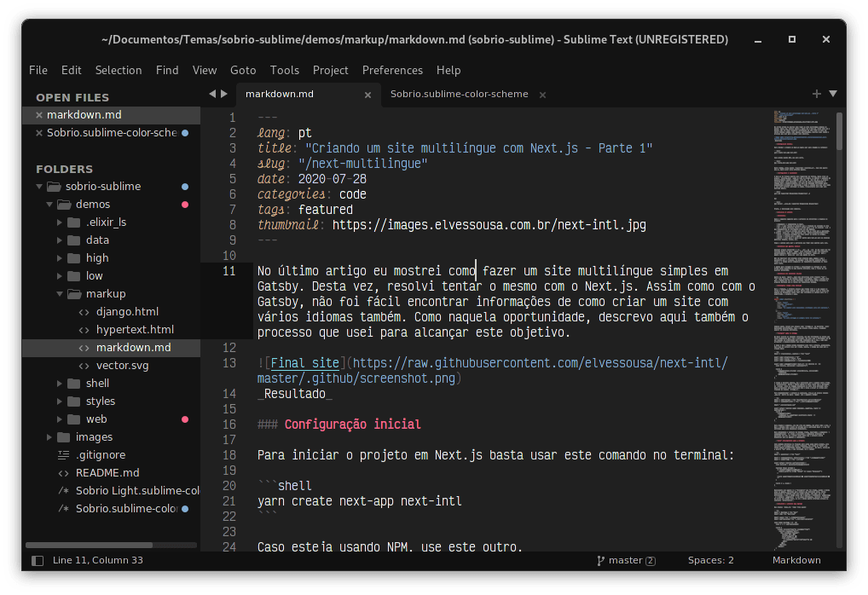Click the styles folder icon
Viewport: 868px width, 595px height.
click(x=74, y=401)
